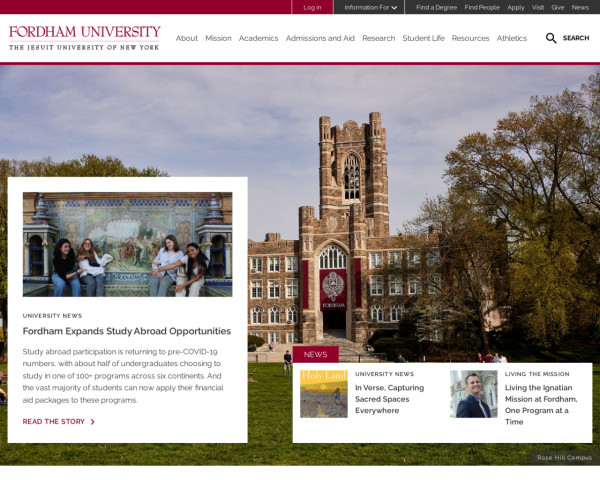
Task: Select Admissions and Aid menu item
Action: (x=320, y=38)
